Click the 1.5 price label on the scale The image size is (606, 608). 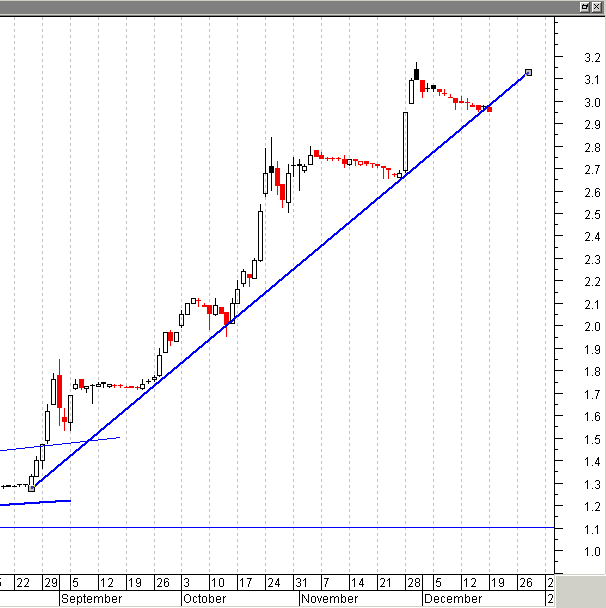point(592,440)
